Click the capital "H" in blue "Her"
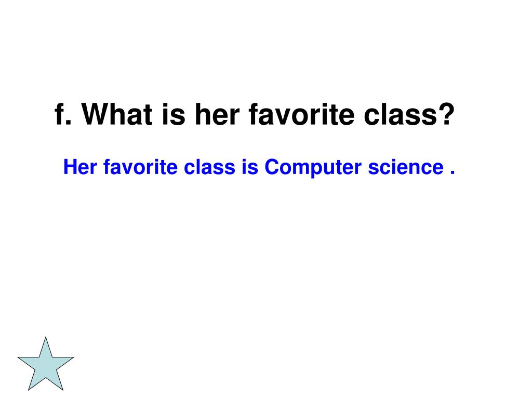The image size is (532, 399). tap(70, 167)
